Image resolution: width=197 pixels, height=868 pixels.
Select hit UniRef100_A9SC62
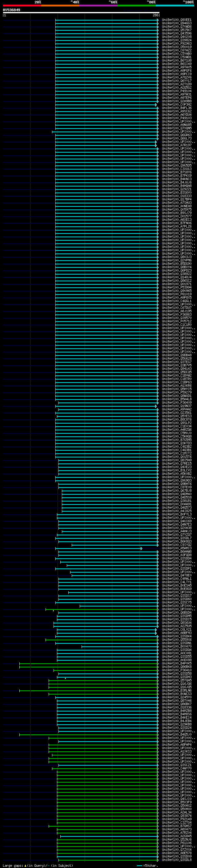[176, 111]
